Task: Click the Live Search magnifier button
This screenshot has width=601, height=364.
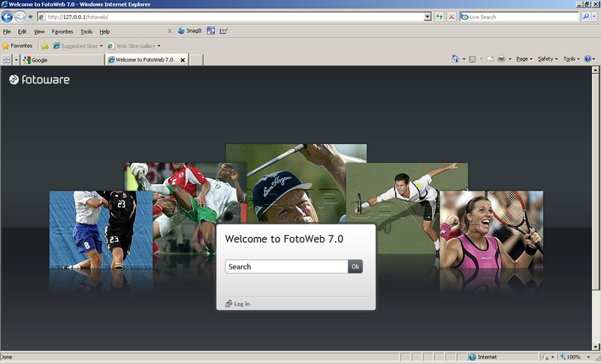Action: pos(586,17)
